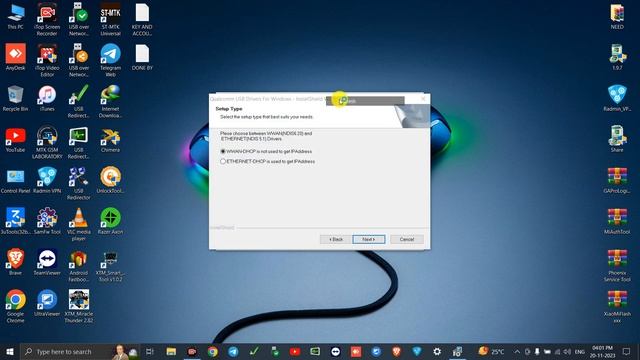Open SamFw Tool shortcut
Screen dimensions: 640x360
pyautogui.click(x=47, y=221)
